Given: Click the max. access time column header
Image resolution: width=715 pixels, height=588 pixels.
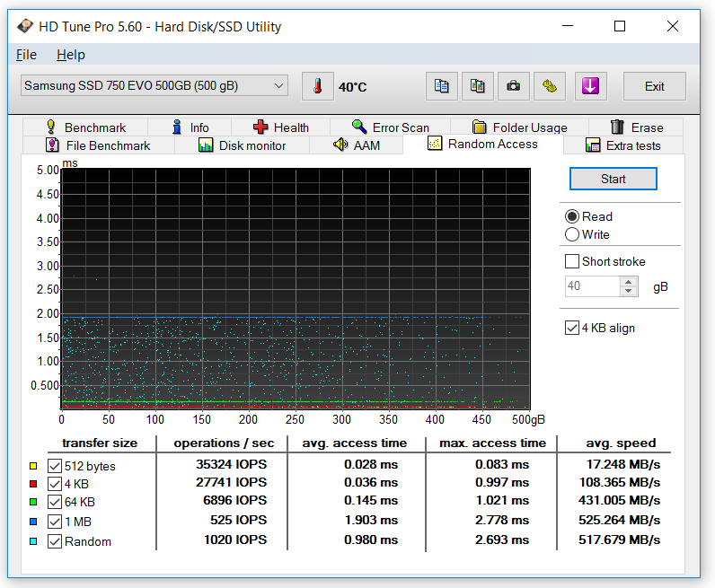Looking at the screenshot, I should pos(492,443).
